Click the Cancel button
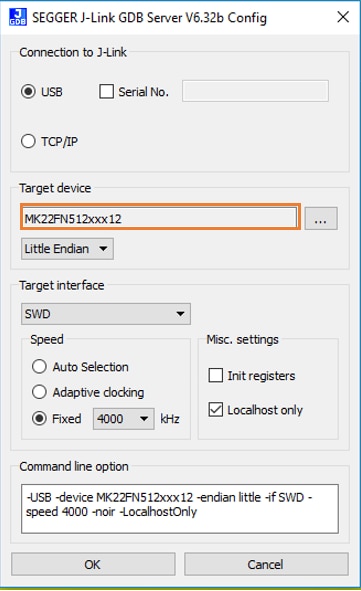This screenshot has width=361, height=591. click(266, 564)
